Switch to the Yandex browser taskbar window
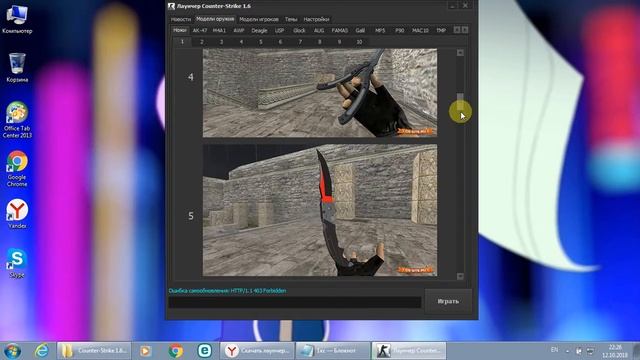The width and height of the screenshot is (640, 360). [257, 351]
